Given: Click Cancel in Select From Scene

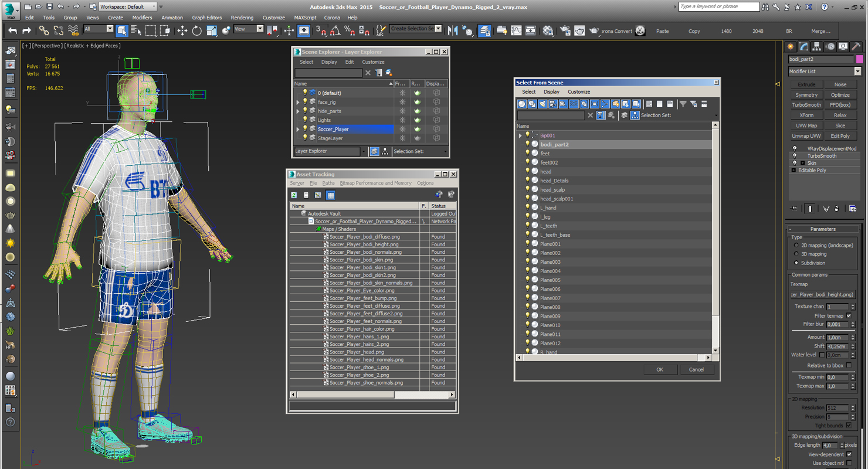Looking at the screenshot, I should pos(696,369).
